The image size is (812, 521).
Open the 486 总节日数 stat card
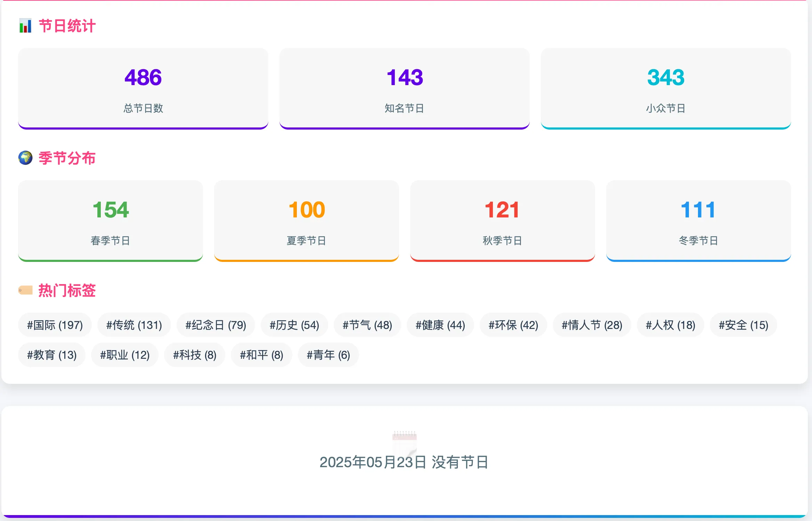pyautogui.click(x=143, y=89)
